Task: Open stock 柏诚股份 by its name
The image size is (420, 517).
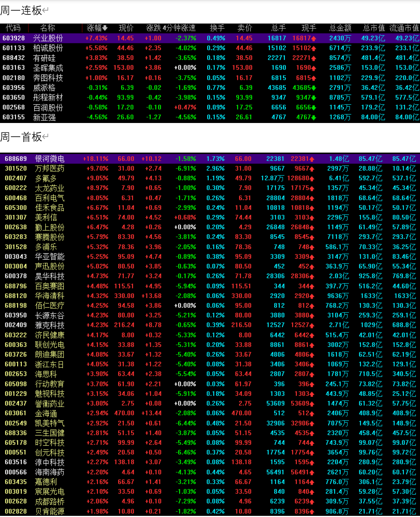Action: pyautogui.click(x=48, y=48)
